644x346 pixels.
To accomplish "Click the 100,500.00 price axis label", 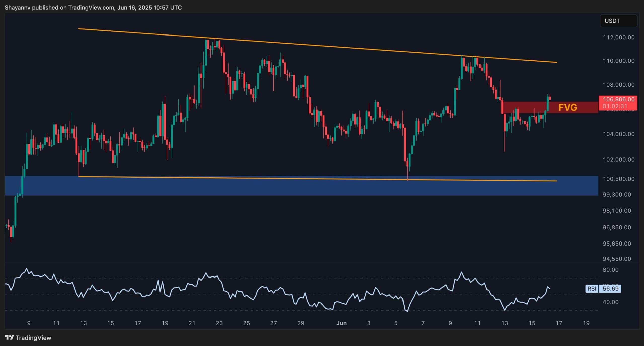I will click(x=619, y=179).
